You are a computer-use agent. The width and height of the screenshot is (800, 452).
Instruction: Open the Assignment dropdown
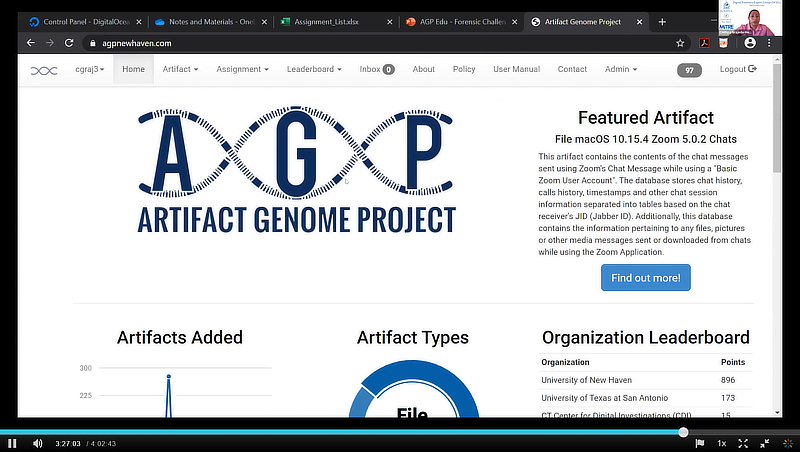pyautogui.click(x=243, y=69)
